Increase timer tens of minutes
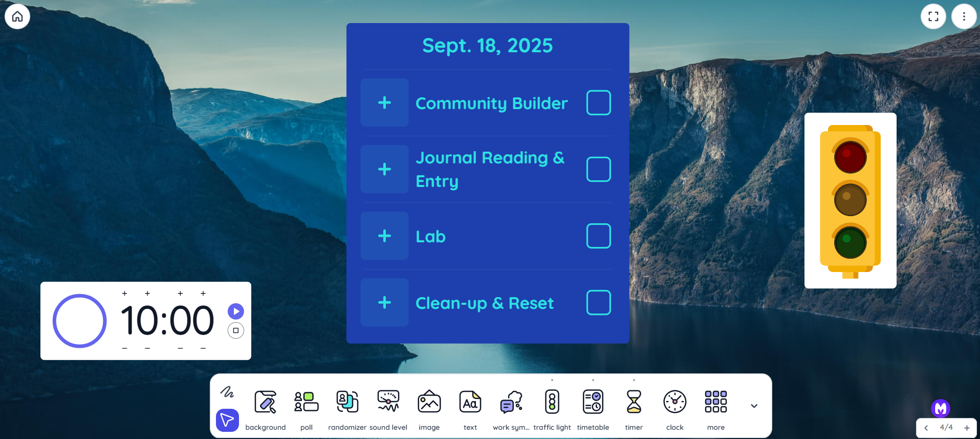980x439 pixels. point(124,294)
